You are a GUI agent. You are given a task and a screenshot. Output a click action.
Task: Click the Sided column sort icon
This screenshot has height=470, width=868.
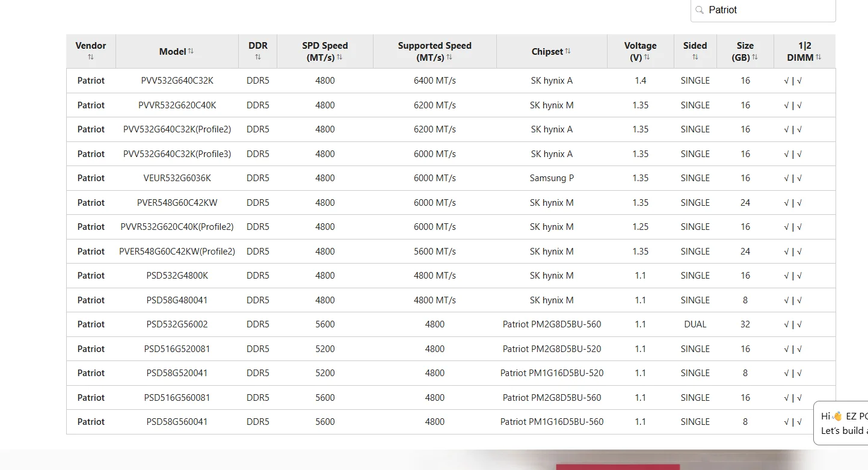point(695,57)
